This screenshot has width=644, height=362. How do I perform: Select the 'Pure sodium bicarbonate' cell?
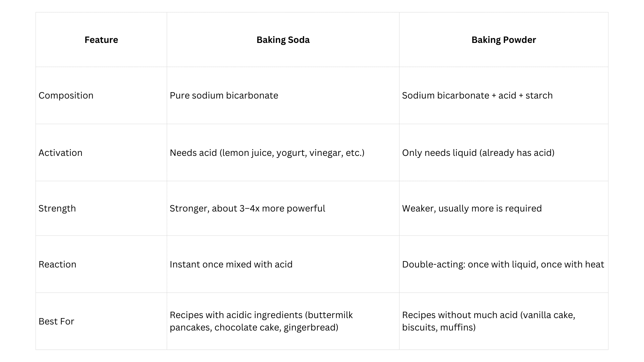coord(224,96)
